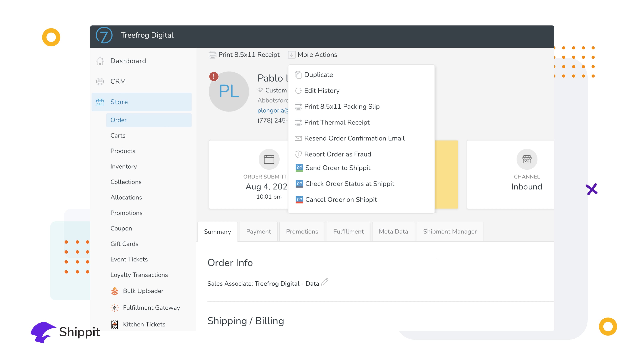Click the Store shop icon in sidebar
Viewport: 644px width, 362px height.
coord(100,102)
